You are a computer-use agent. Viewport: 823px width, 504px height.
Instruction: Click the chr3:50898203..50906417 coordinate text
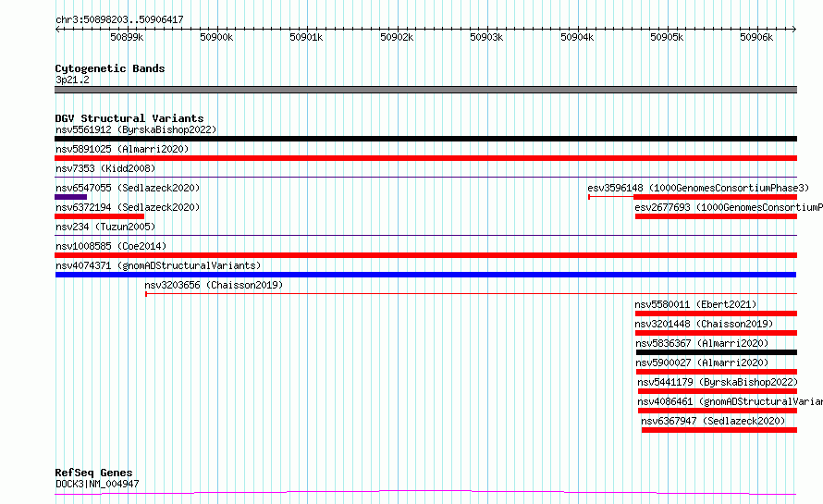(x=119, y=19)
